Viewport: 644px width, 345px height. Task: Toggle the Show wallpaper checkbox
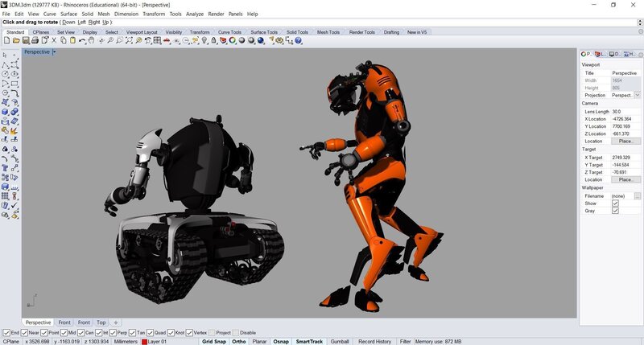point(615,203)
